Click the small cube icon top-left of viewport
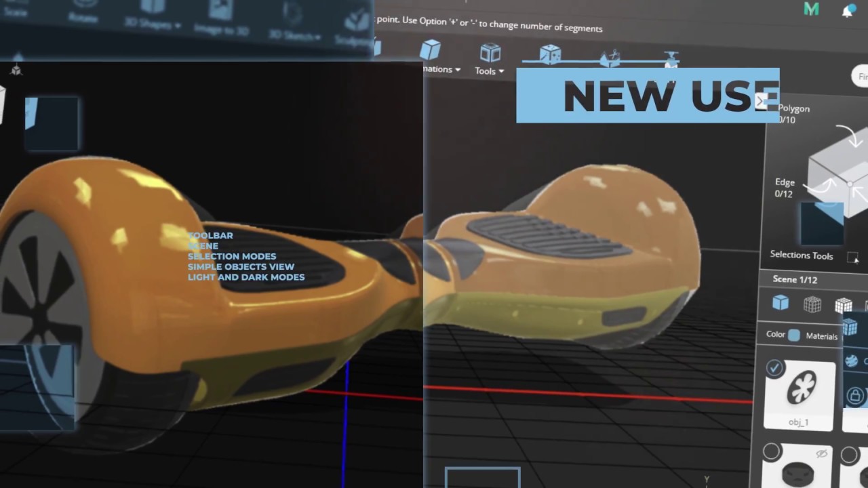This screenshot has width=868, height=488. point(16,70)
